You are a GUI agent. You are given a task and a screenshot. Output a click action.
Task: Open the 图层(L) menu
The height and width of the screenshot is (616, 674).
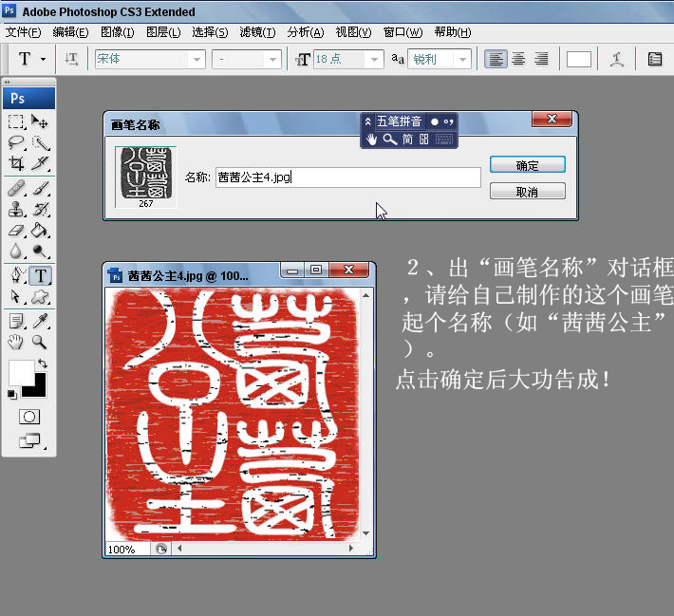(163, 32)
